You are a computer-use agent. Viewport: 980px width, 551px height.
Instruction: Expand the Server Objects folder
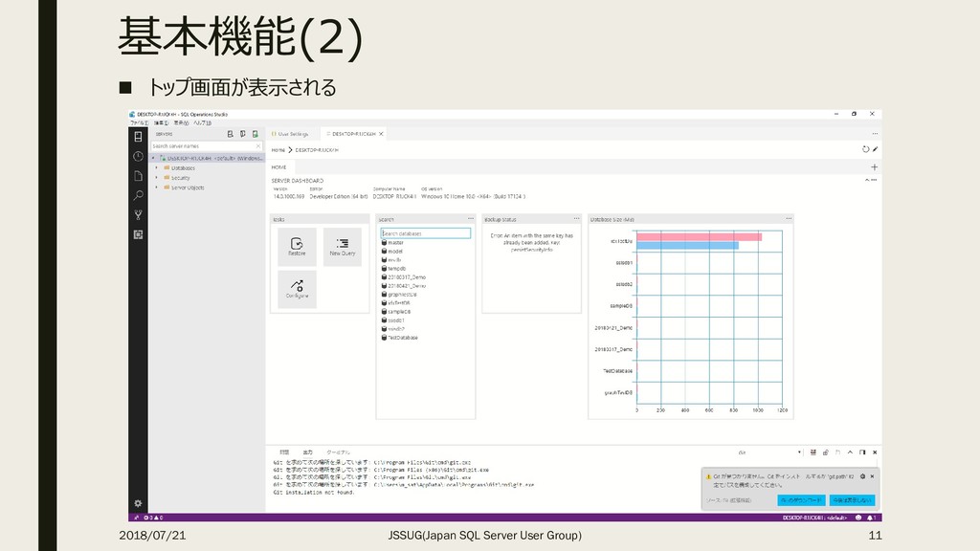157,187
